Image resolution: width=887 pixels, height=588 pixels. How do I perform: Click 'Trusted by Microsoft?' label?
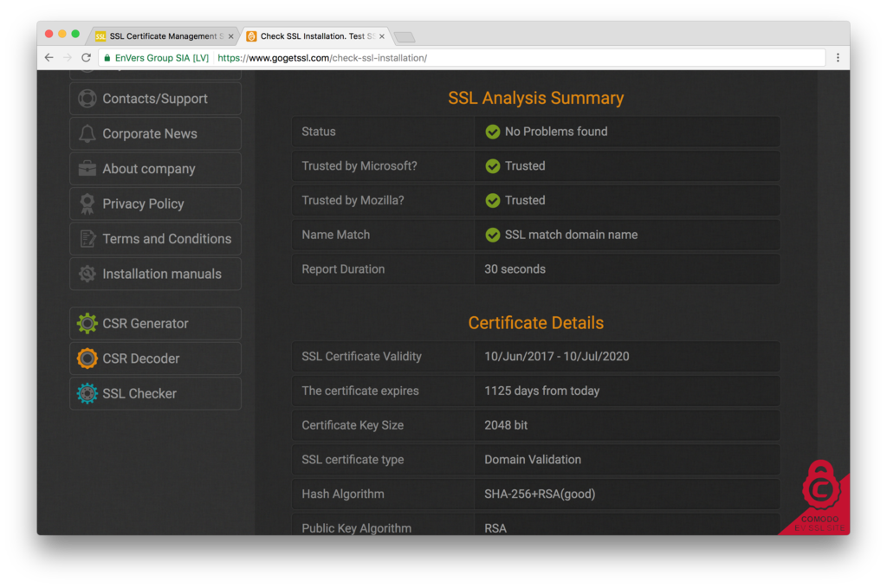(x=359, y=166)
